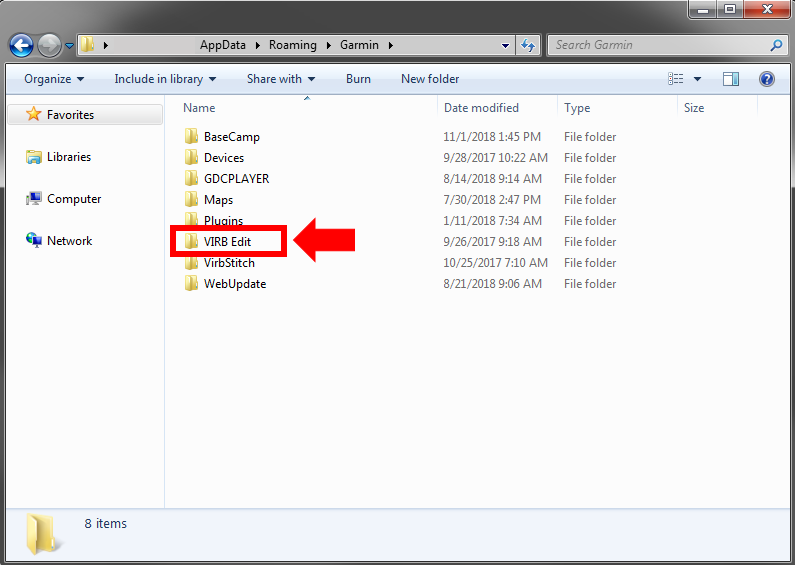Viewport: 795px width, 565px height.
Task: Change your view icon button
Action: pyautogui.click(x=675, y=79)
